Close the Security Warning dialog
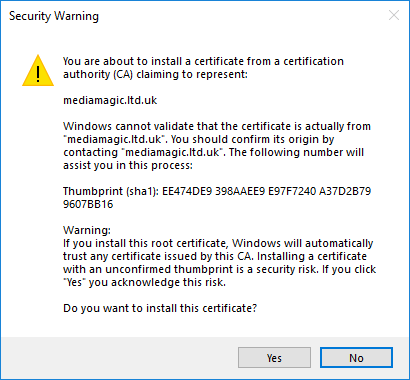 (394, 15)
